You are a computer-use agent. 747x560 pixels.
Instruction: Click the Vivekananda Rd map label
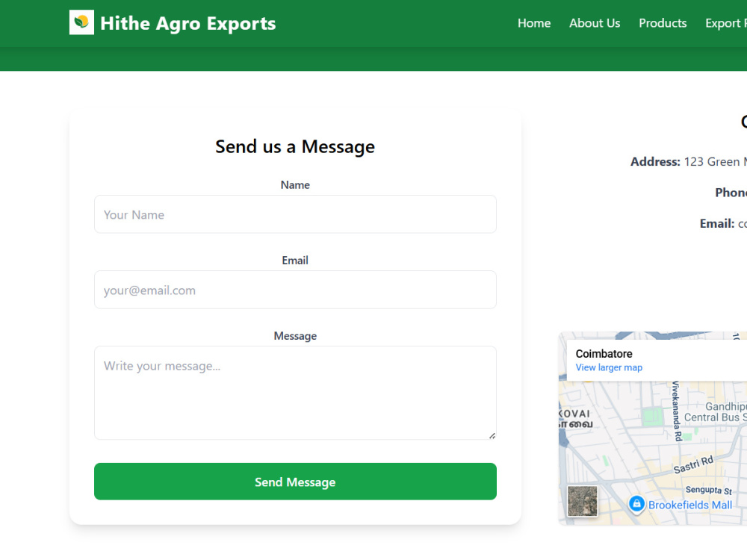pyautogui.click(x=677, y=411)
